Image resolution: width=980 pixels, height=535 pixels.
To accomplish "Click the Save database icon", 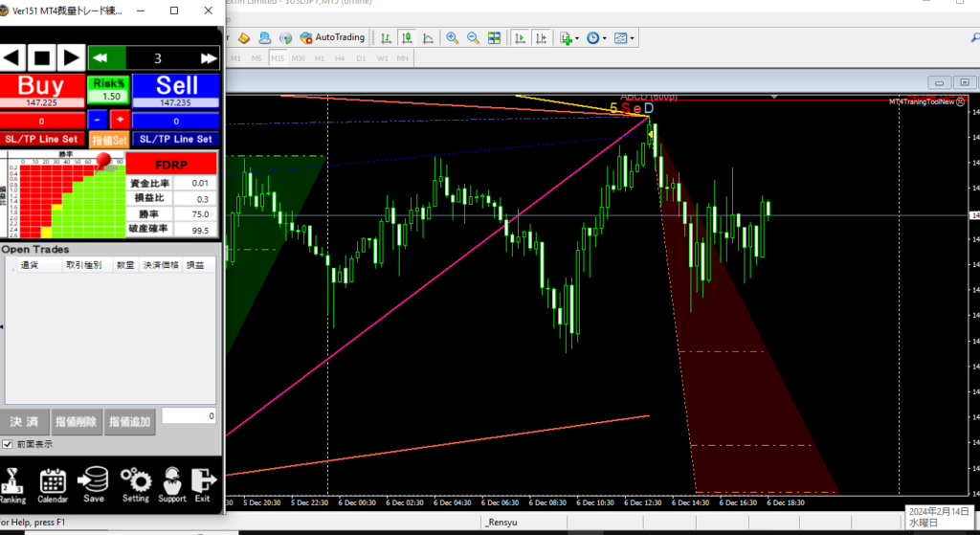I will click(93, 485).
